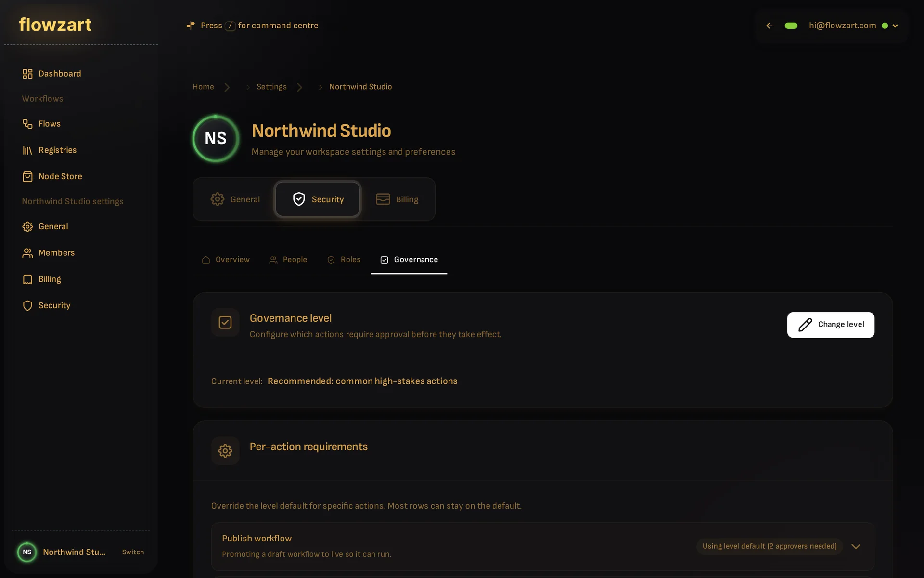Click the Billing icon in sidebar
The height and width of the screenshot is (578, 924).
27,279
